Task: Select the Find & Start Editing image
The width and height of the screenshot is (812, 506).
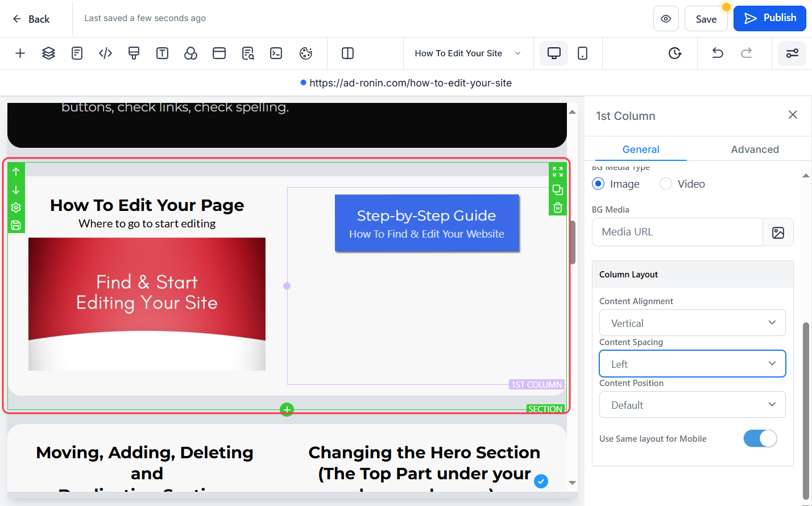Action: pos(147,304)
